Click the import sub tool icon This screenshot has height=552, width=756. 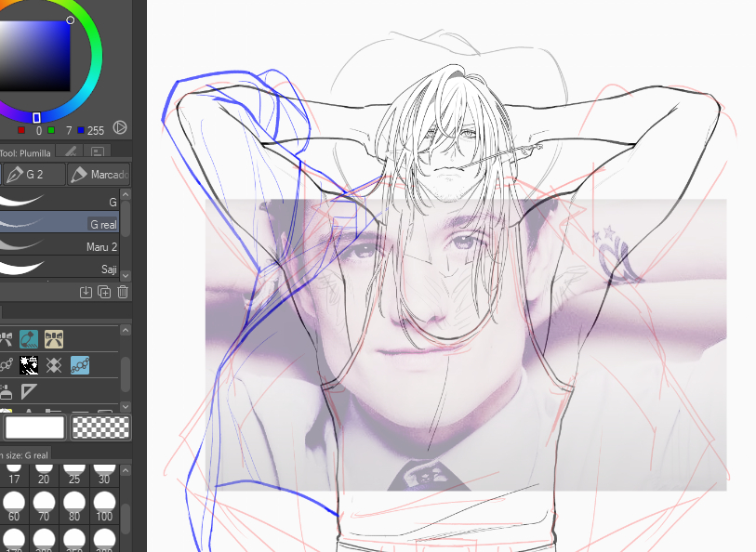[86, 292]
